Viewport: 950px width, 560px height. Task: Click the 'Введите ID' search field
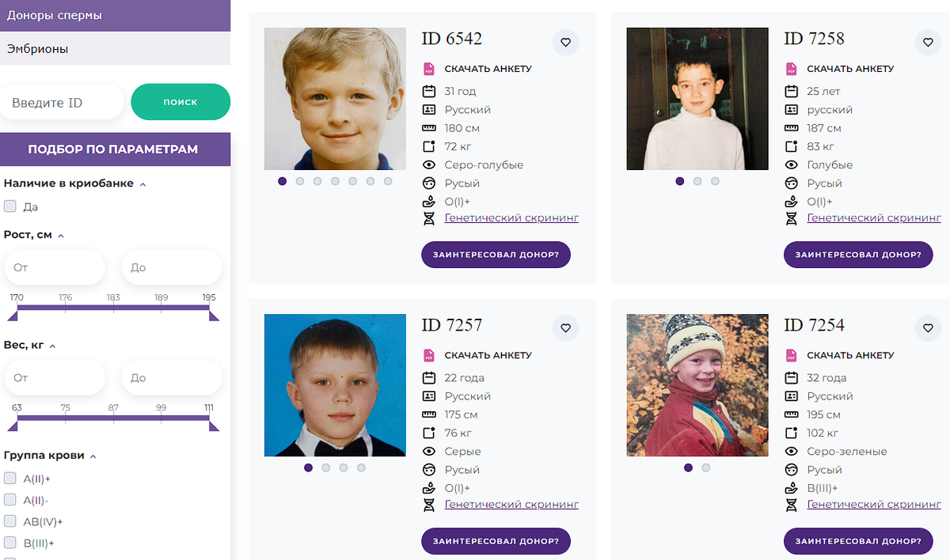[x=62, y=103]
